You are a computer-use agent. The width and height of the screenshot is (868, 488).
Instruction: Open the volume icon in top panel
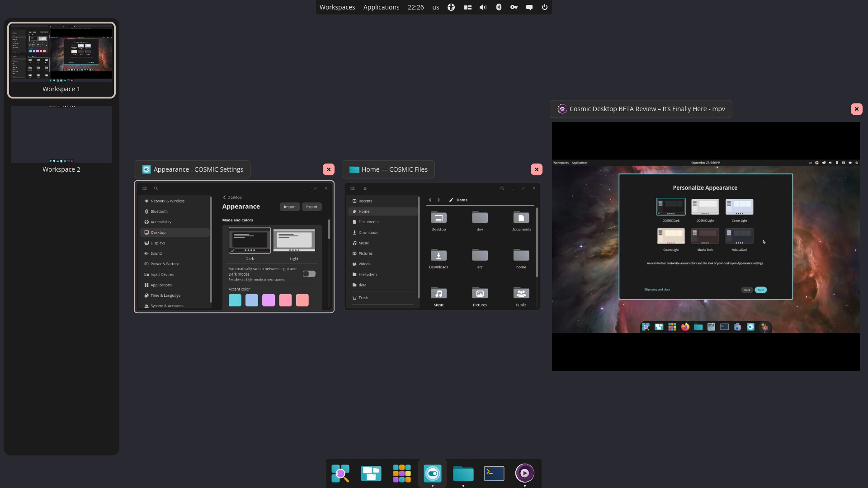(x=483, y=7)
